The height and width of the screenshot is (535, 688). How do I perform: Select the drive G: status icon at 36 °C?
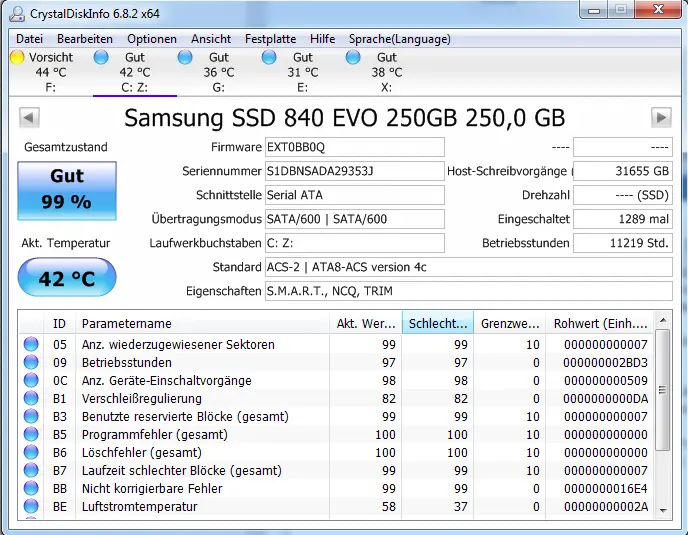185,58
